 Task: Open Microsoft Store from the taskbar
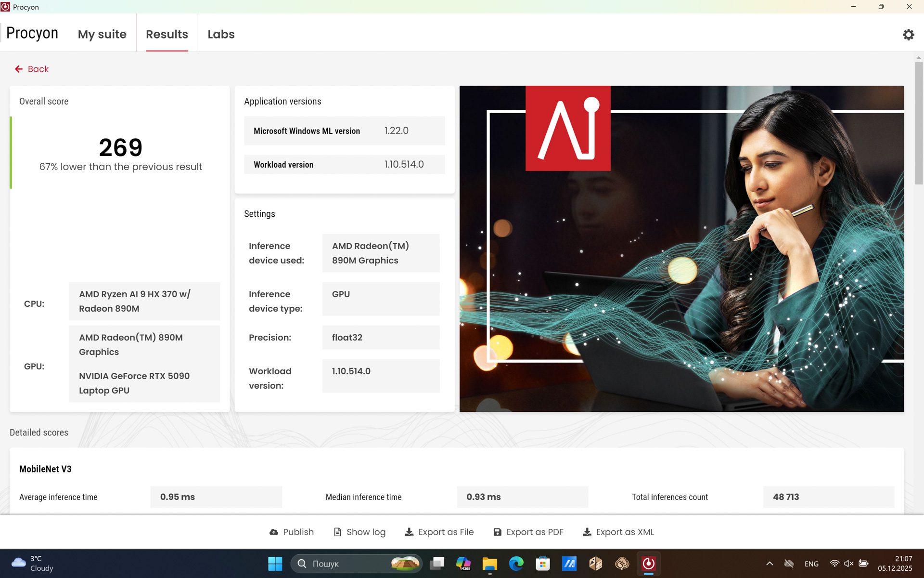click(x=543, y=564)
